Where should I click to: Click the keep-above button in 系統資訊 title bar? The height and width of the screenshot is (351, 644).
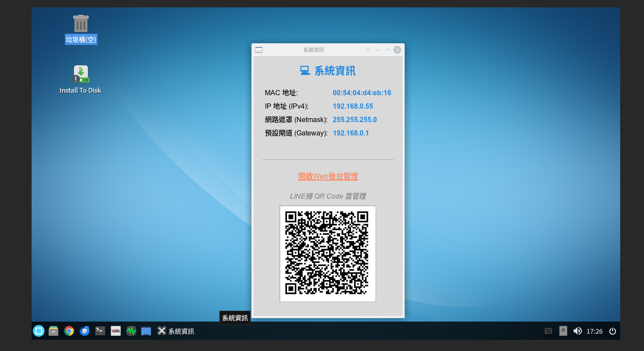click(369, 50)
